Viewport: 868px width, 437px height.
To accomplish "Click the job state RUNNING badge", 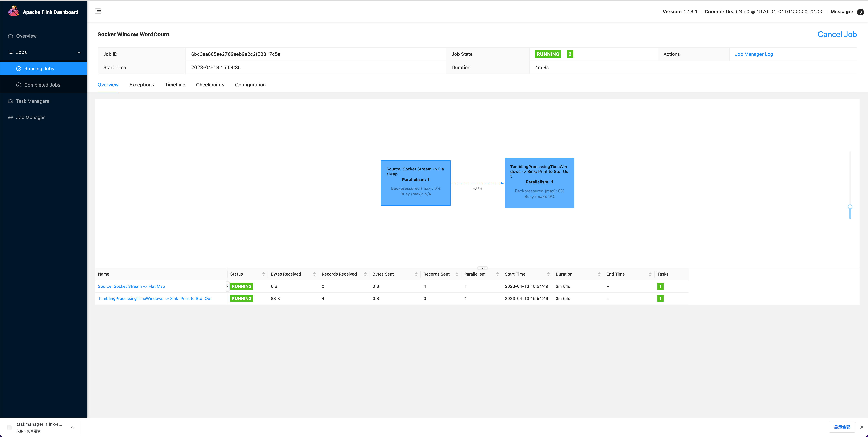I will pos(548,54).
